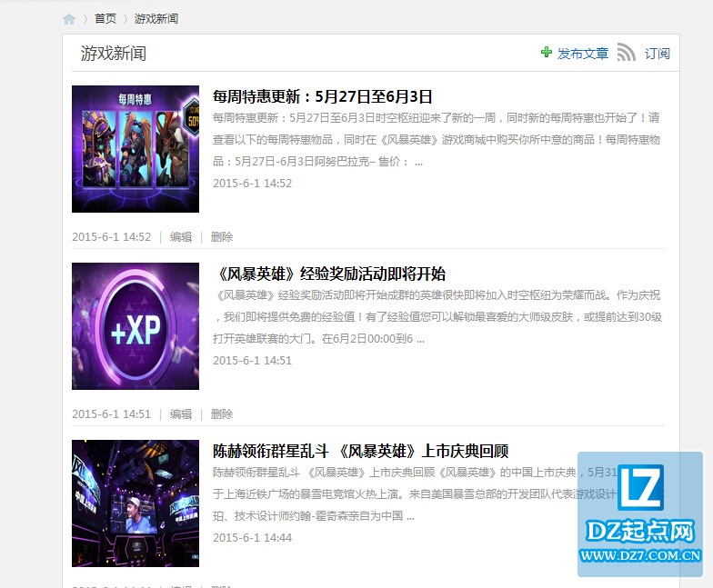Delete the 每周特惠更新 article via 删除
The height and width of the screenshot is (588, 713).
(222, 236)
